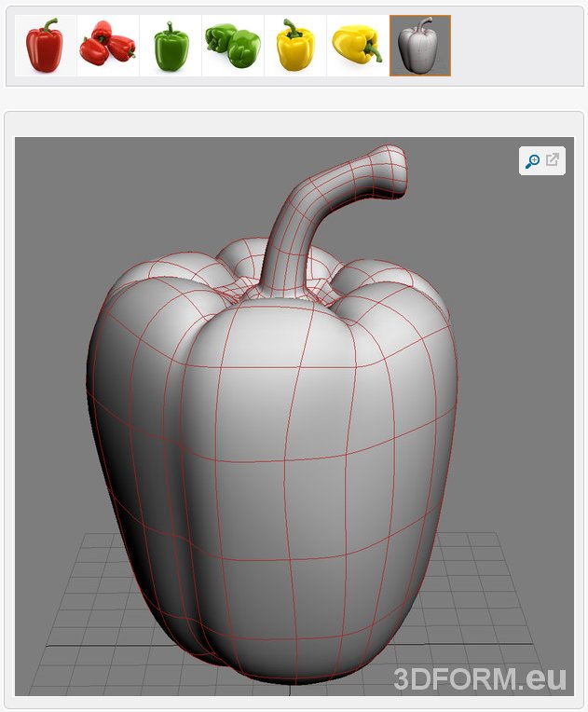Click the magnifier zoom-in icon

(532, 161)
